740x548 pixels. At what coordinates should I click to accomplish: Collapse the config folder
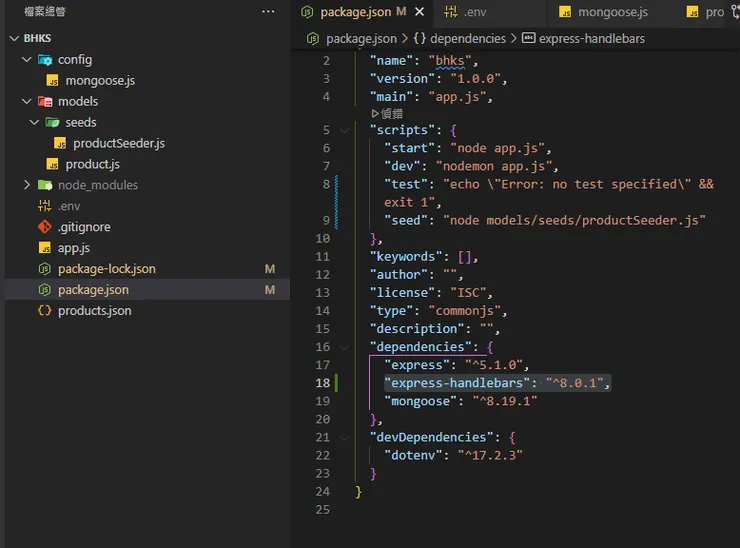(27, 59)
